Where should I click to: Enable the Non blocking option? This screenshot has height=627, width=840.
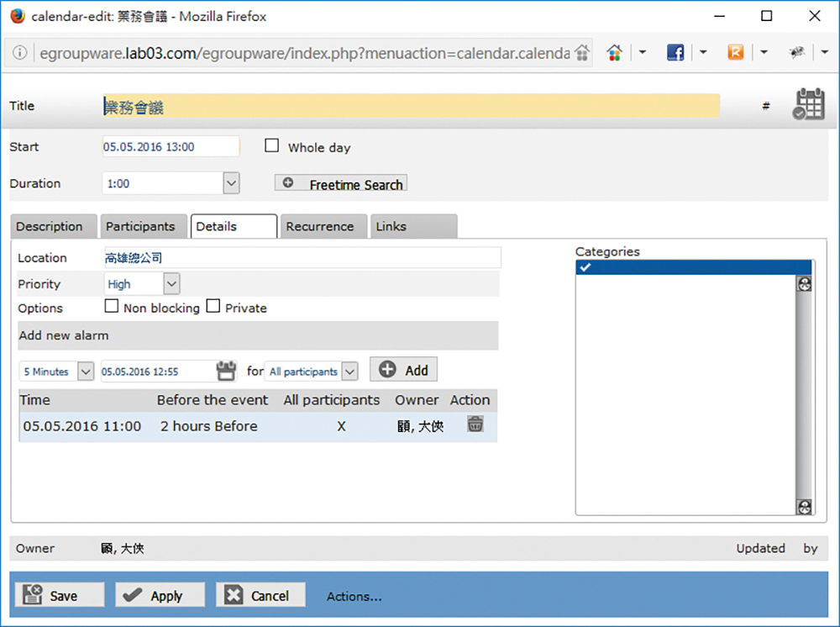point(112,306)
